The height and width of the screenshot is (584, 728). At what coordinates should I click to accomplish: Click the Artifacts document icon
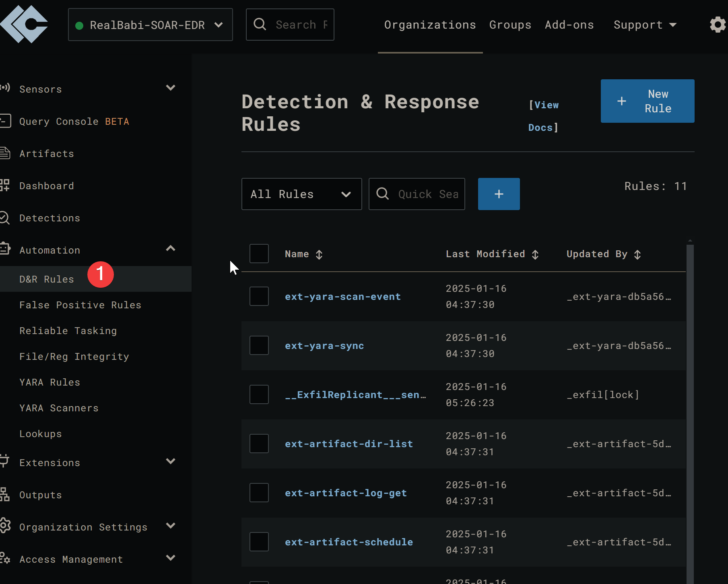tap(5, 153)
